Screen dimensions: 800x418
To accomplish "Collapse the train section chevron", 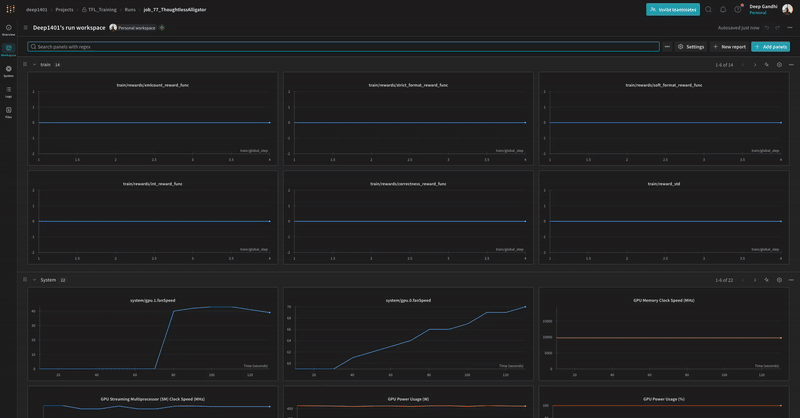I will coord(34,64).
